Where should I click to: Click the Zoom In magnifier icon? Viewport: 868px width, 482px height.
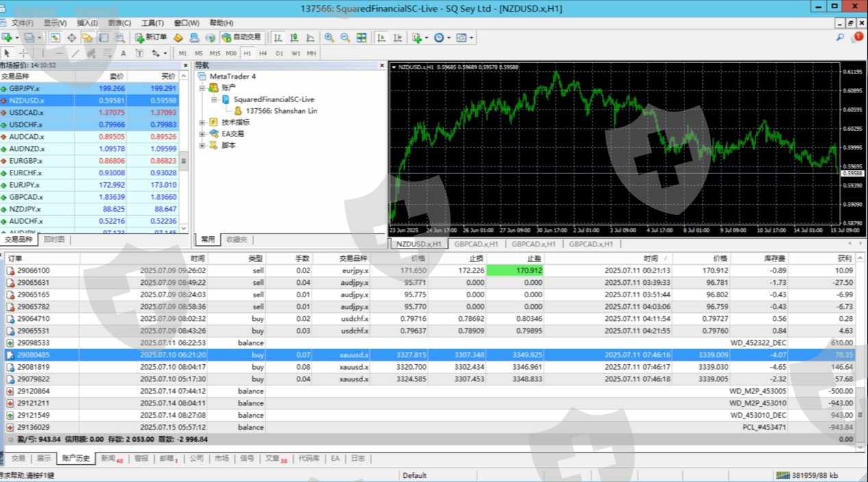click(x=329, y=38)
